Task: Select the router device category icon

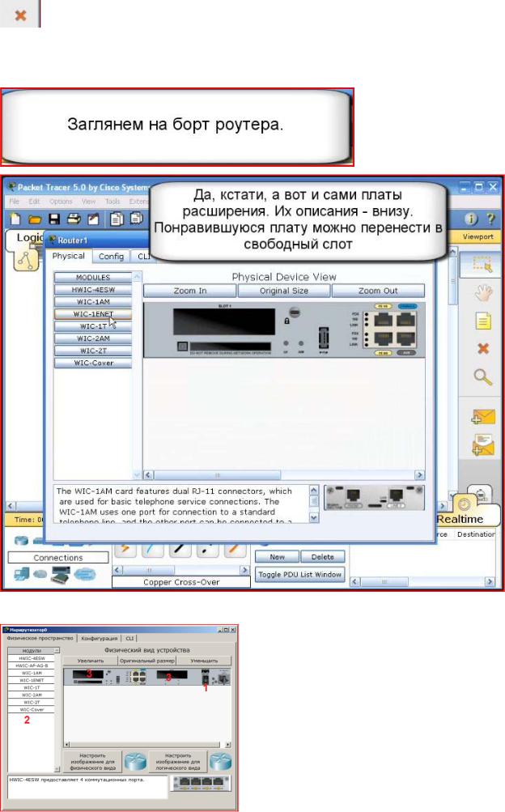Action: [x=21, y=541]
